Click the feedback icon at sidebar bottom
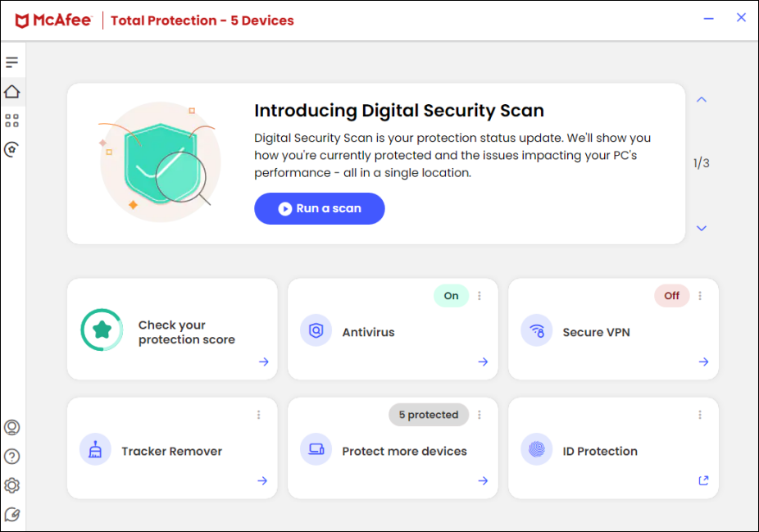The image size is (759, 532). 12,515
